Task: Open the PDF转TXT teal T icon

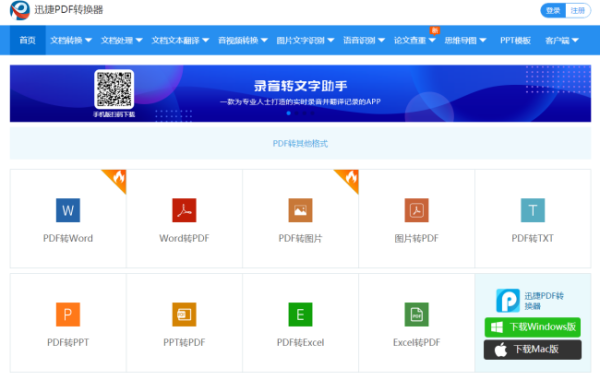Action: click(533, 210)
